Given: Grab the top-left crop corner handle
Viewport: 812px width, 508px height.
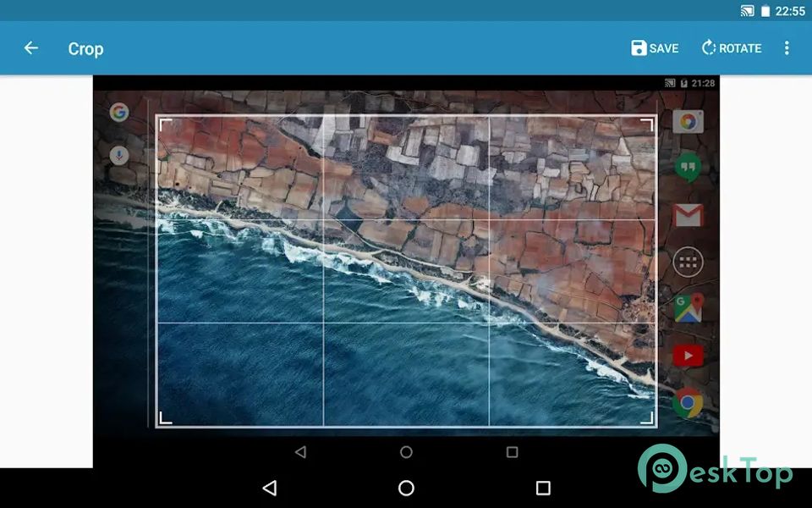Looking at the screenshot, I should point(165,125).
